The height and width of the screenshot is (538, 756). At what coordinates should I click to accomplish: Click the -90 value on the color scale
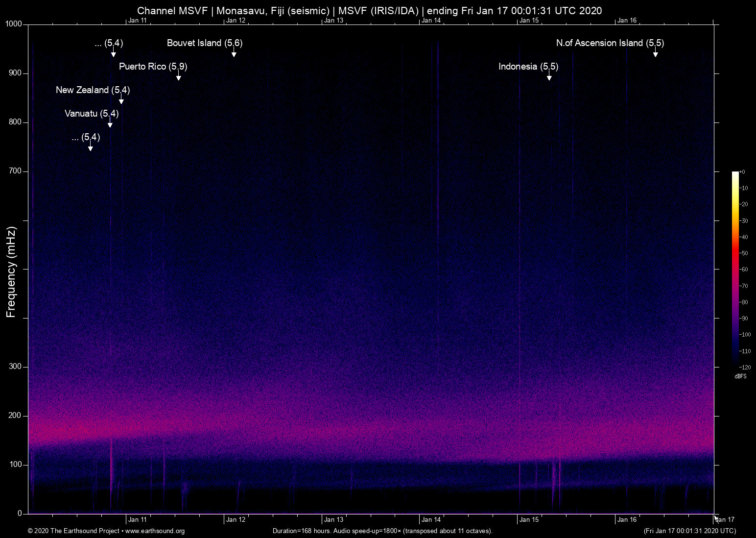pos(744,318)
